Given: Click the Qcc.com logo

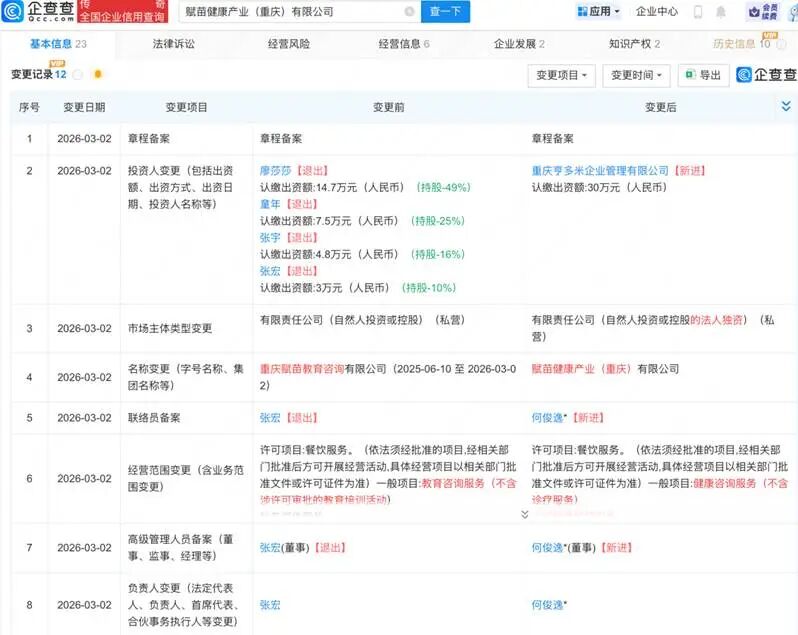Looking at the screenshot, I should 38,11.
